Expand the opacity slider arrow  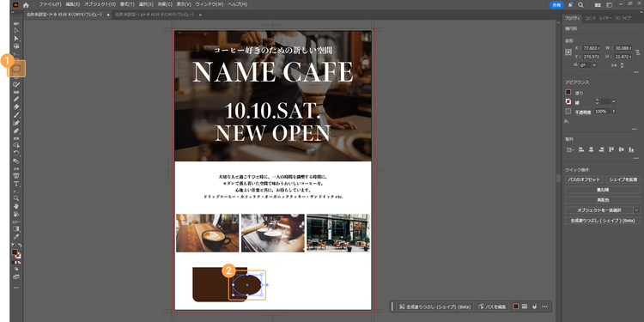(614, 111)
